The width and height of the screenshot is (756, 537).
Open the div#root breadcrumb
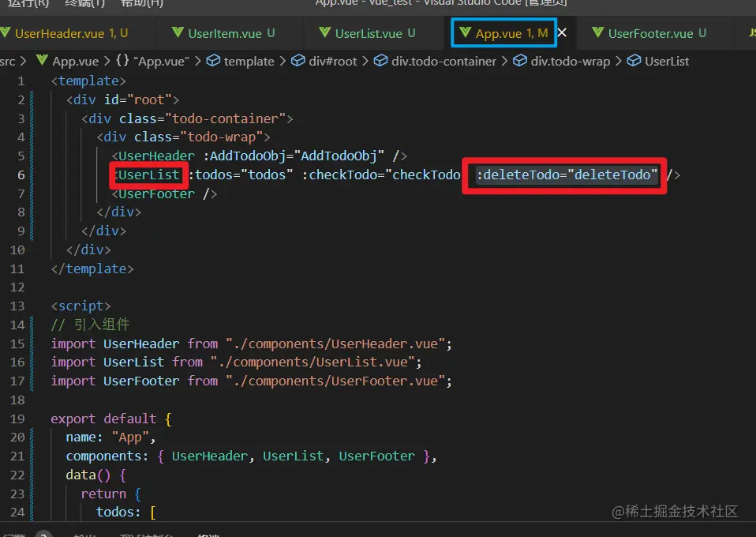[333, 62]
